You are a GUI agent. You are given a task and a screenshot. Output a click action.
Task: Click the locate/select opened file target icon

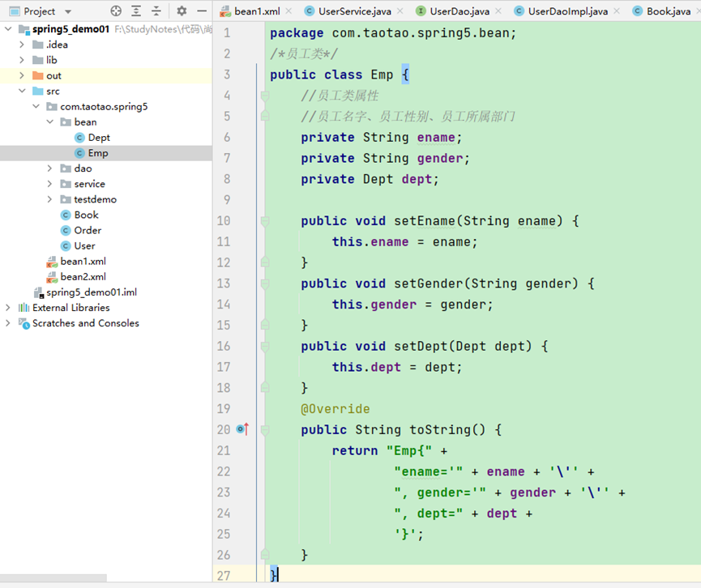(x=116, y=11)
